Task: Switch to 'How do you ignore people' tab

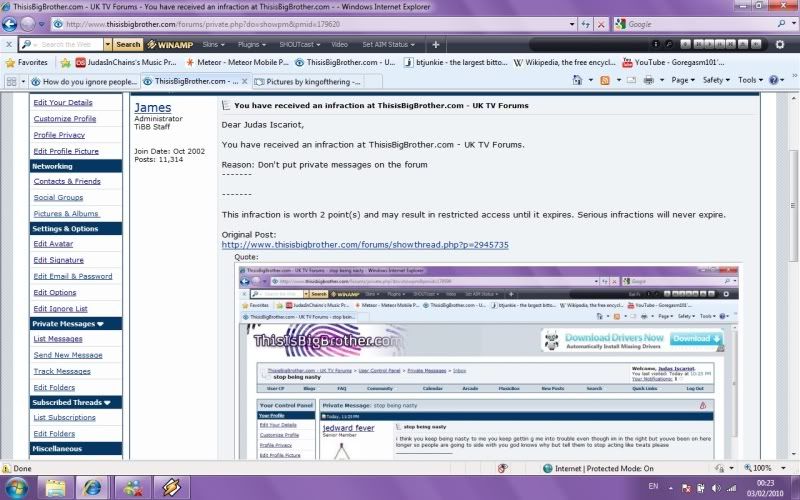Action: [84, 82]
